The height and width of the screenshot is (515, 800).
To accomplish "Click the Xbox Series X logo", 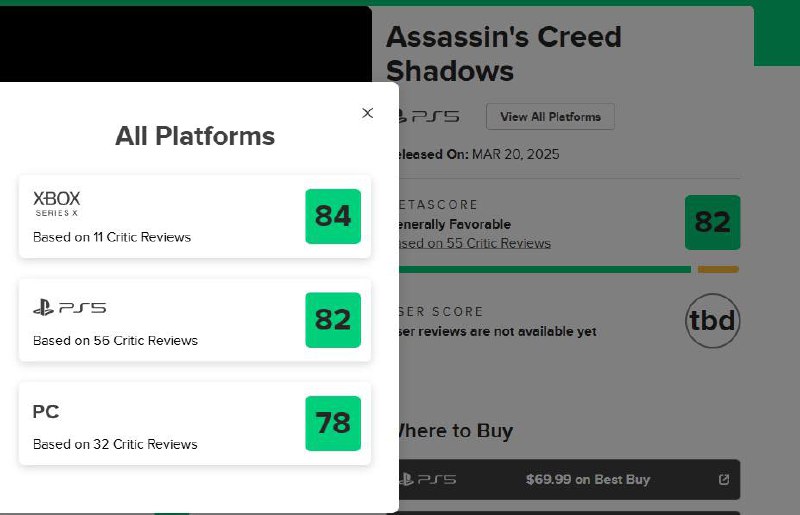I will (56, 203).
